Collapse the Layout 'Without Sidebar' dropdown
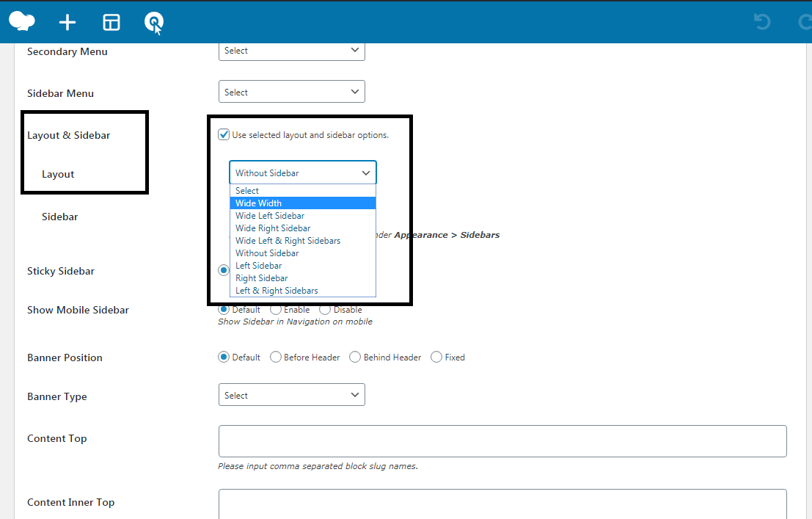The height and width of the screenshot is (519, 812). tap(303, 173)
